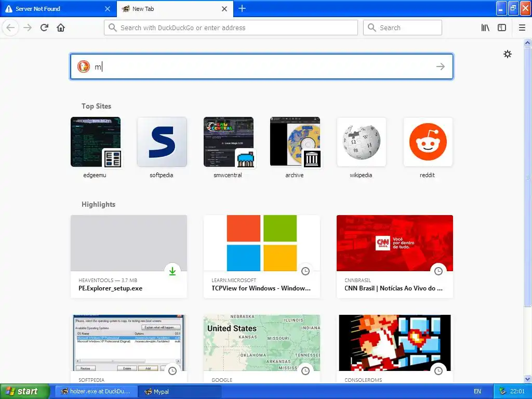
Task: Go forward using the forward arrow button
Action: [28, 28]
